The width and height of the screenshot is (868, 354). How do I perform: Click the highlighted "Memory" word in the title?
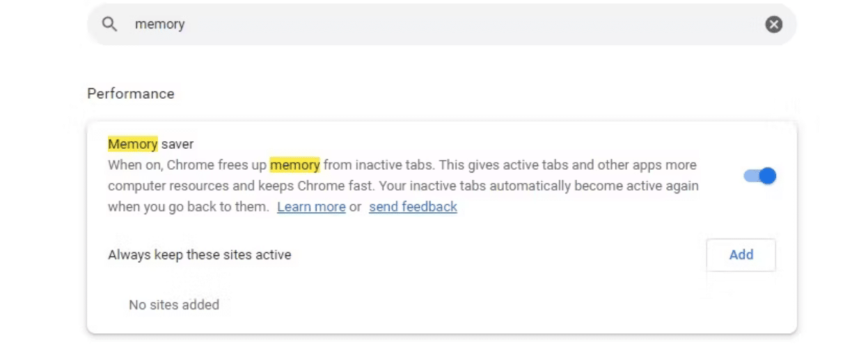(x=132, y=144)
